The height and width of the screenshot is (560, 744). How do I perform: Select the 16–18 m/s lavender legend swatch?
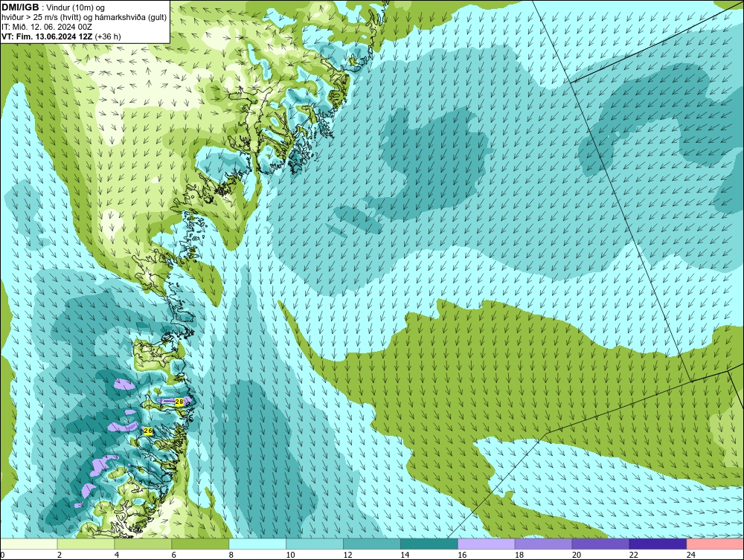(x=487, y=544)
